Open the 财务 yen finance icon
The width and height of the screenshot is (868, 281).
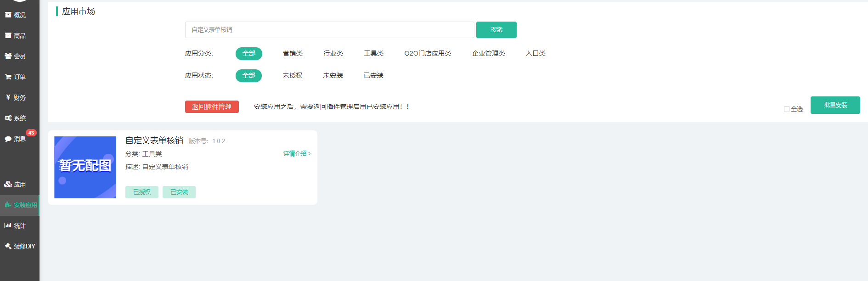8,97
